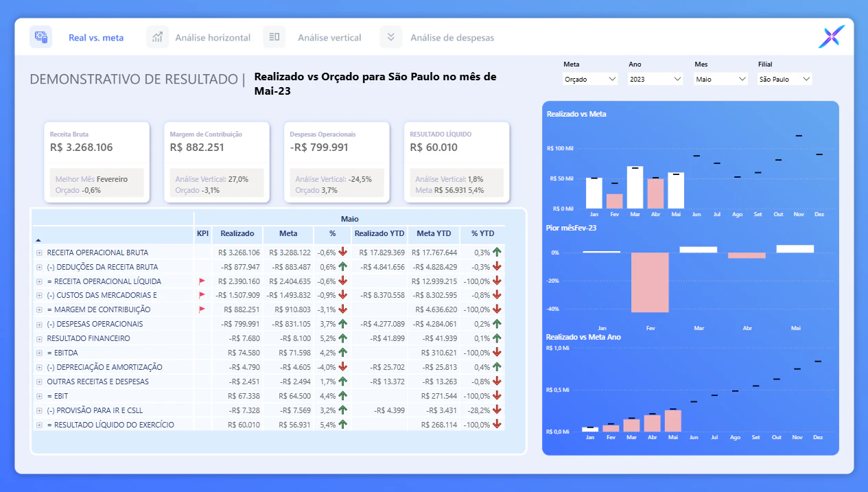Click the Meta column header in table
Image resolution: width=868 pixels, height=492 pixels.
288,233
